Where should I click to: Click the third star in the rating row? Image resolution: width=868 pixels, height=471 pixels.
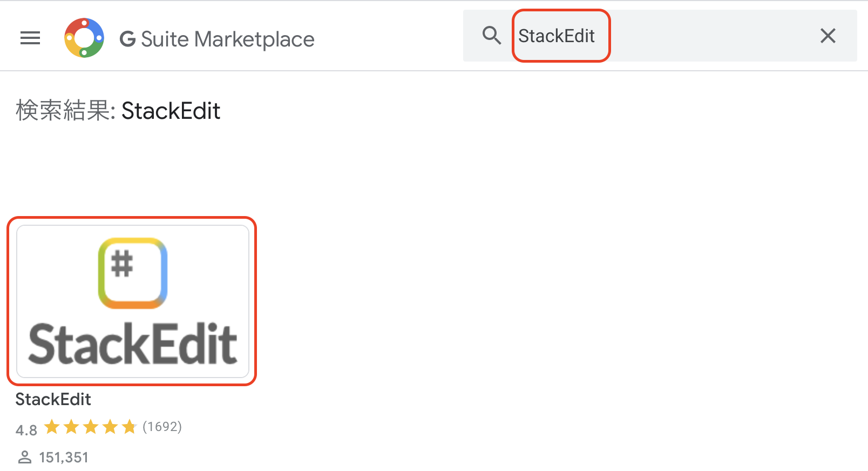(x=91, y=426)
